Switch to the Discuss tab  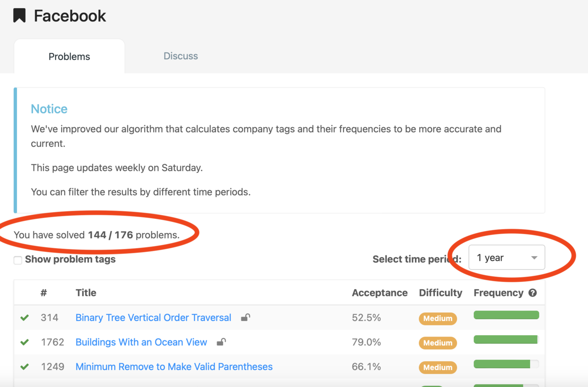(181, 56)
